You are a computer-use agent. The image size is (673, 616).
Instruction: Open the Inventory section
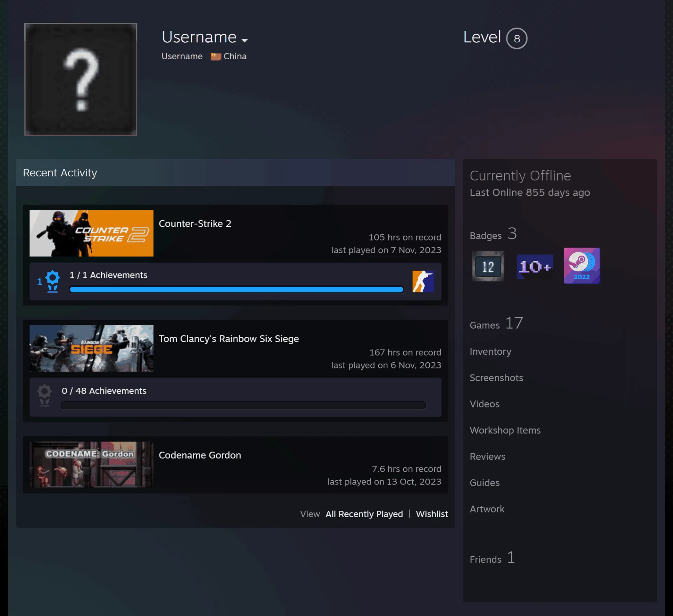coord(490,351)
